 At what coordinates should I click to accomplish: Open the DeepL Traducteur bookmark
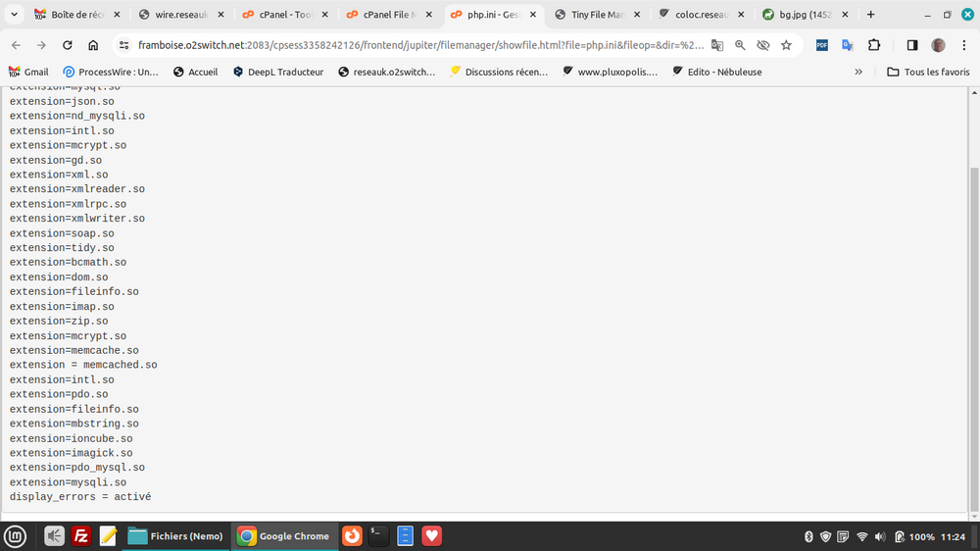pos(278,72)
